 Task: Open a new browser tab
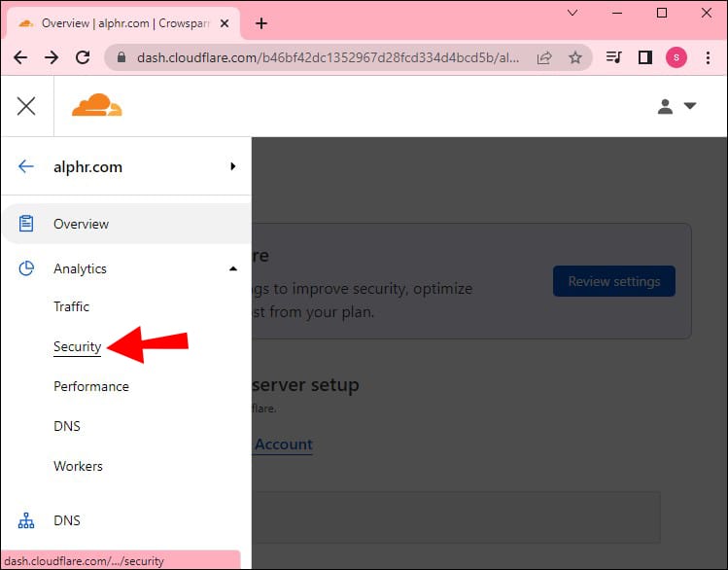point(260,23)
